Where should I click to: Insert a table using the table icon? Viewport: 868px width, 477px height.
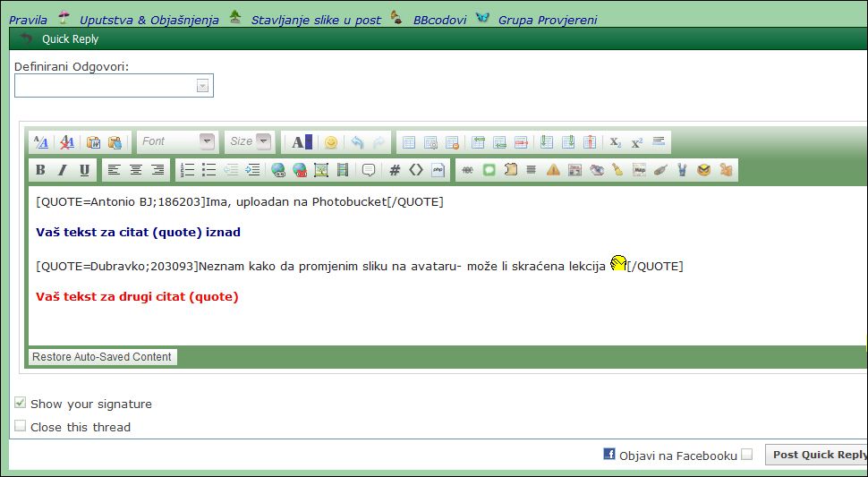(409, 142)
